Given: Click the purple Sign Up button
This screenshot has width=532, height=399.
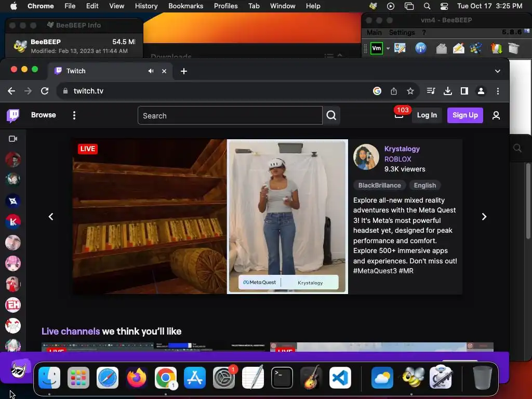Looking at the screenshot, I should point(465,115).
